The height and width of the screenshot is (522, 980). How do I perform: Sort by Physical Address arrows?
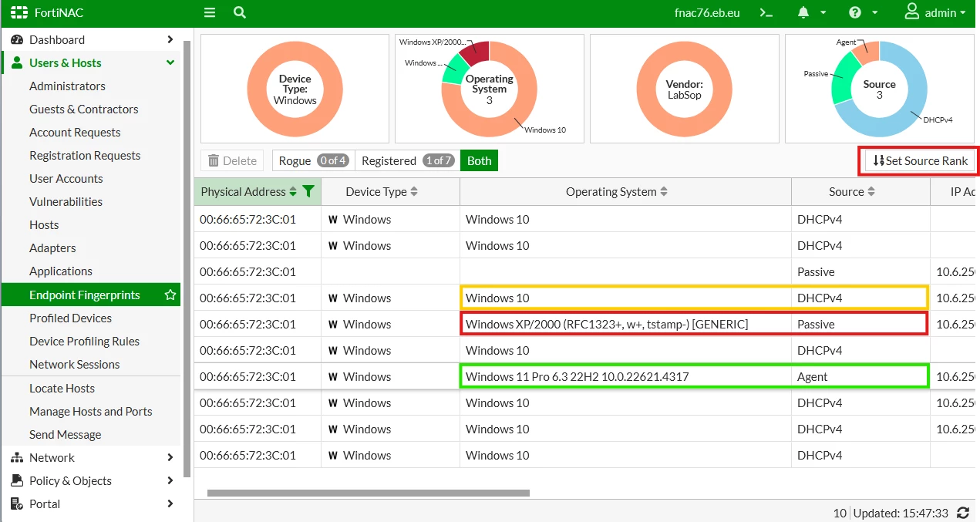(293, 192)
